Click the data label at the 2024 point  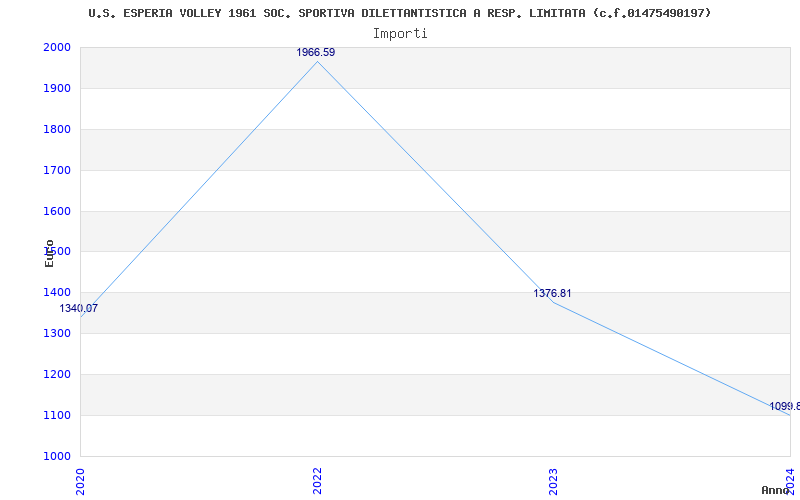point(785,407)
